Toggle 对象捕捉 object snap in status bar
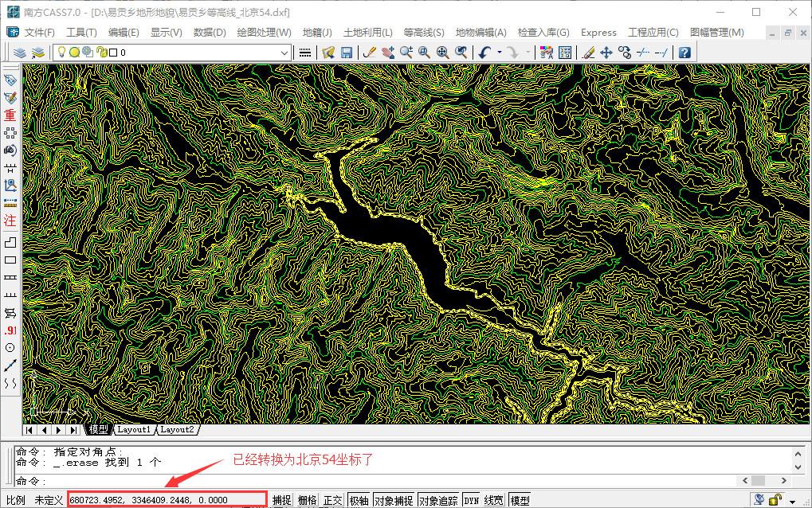 tap(394, 500)
